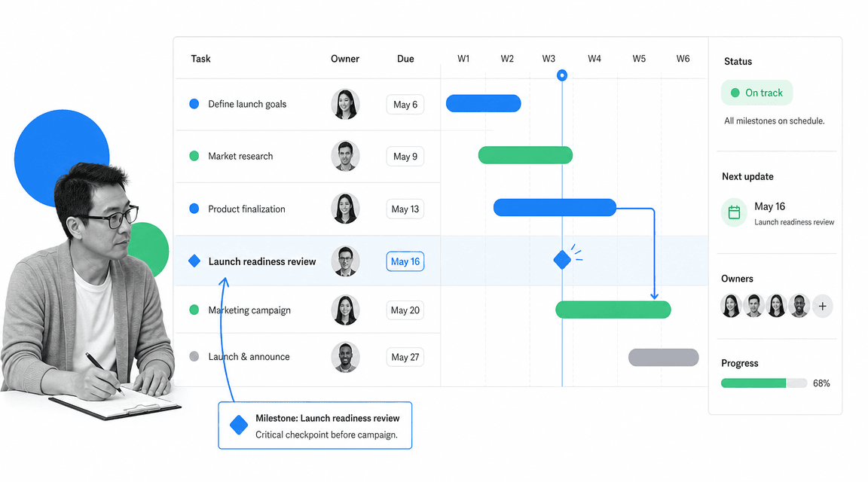Click the Market research task name
This screenshot has width=868, height=482.
pyautogui.click(x=240, y=156)
